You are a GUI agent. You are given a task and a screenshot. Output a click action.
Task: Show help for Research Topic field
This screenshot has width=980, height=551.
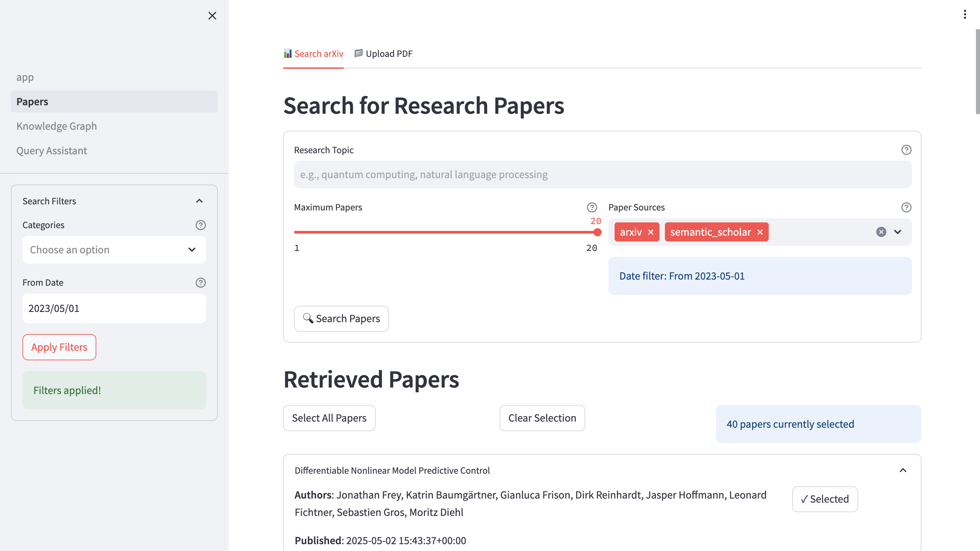click(906, 150)
